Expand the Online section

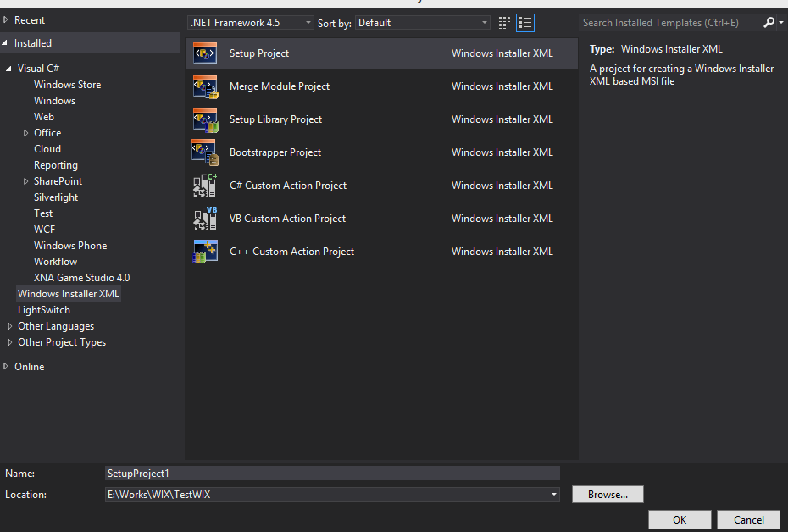click(x=6, y=366)
